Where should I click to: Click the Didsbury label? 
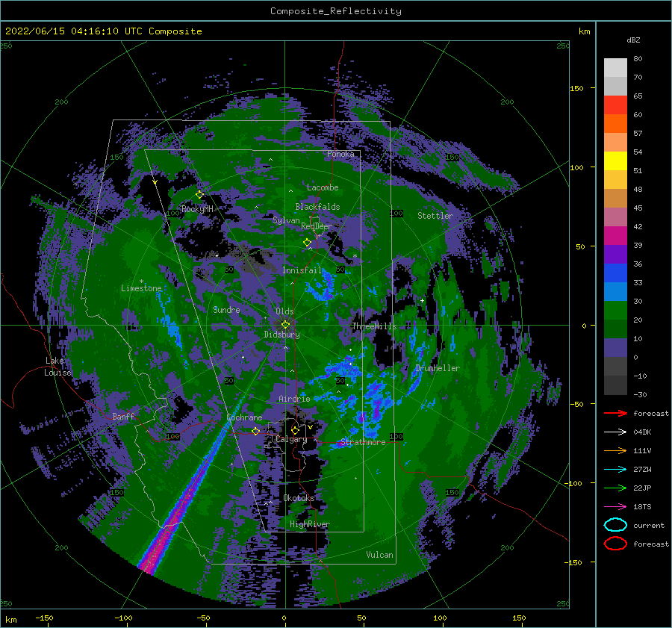282,335
